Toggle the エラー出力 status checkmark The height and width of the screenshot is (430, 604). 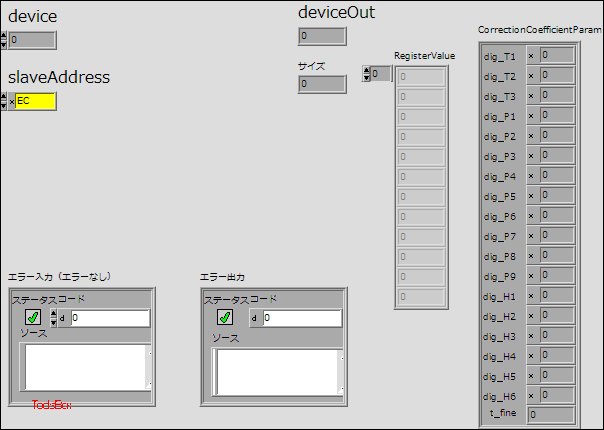(x=225, y=317)
